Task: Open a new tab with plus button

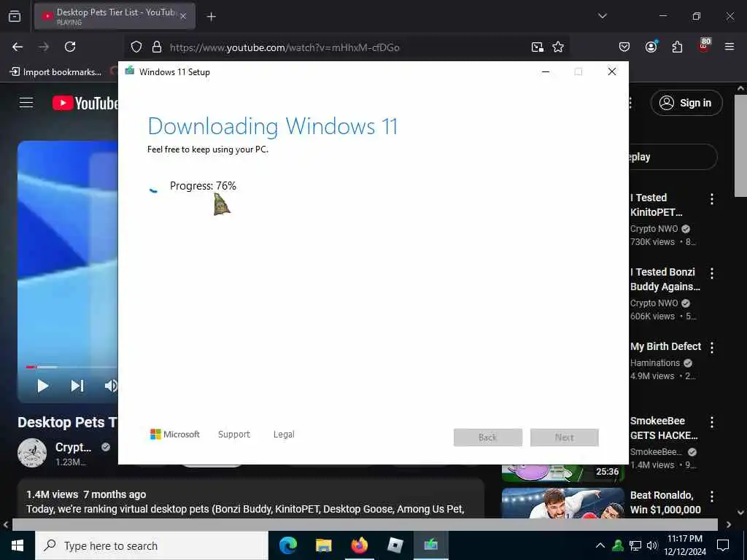Action: pyautogui.click(x=211, y=17)
